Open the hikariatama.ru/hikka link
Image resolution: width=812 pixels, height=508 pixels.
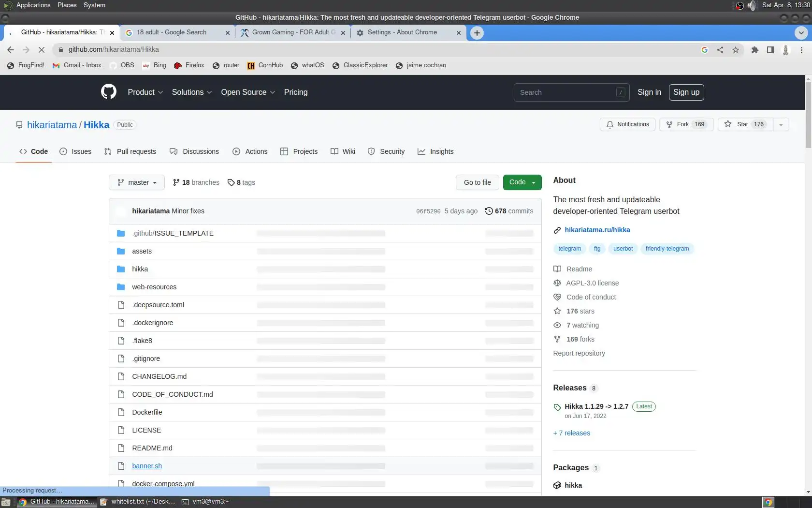597,230
